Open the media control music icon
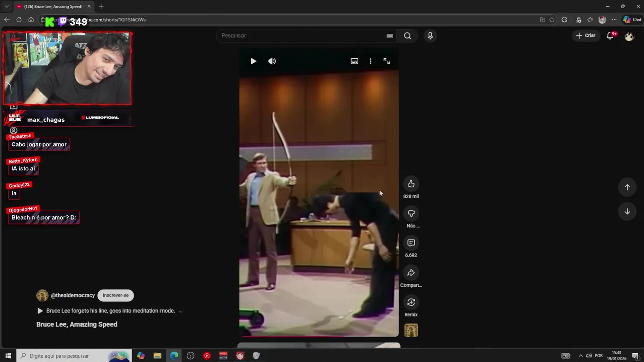This screenshot has height=362, width=644. pos(579,20)
